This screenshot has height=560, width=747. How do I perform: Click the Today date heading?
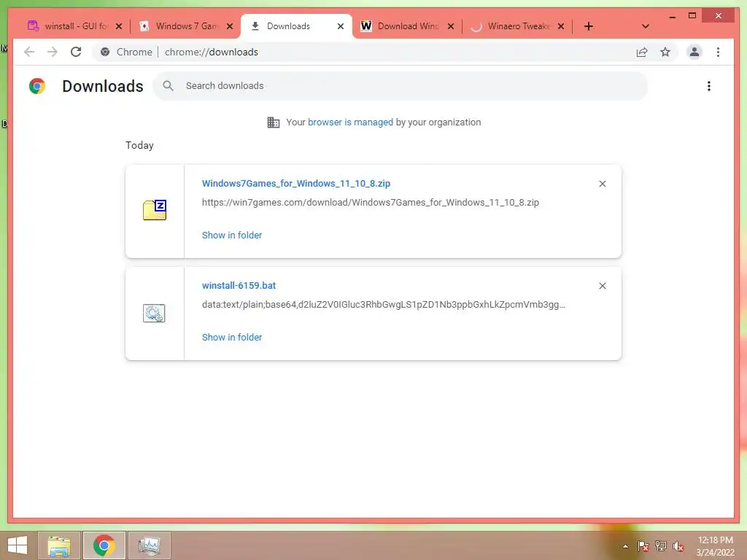(x=139, y=145)
